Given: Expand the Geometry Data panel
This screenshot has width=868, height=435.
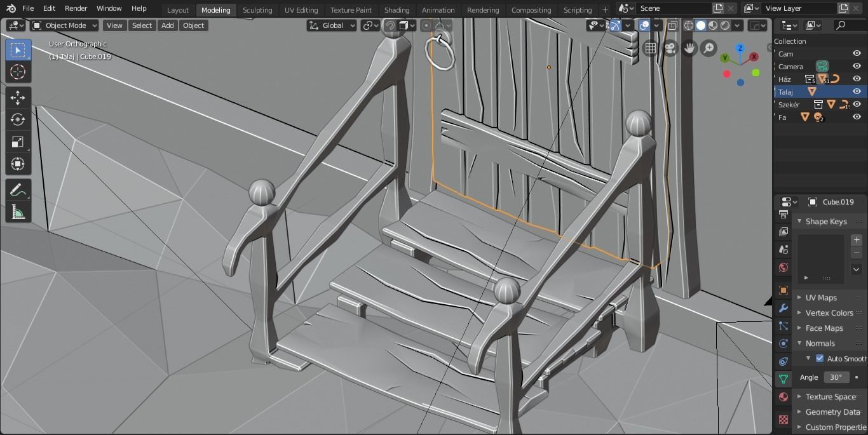Looking at the screenshot, I should pos(832,412).
